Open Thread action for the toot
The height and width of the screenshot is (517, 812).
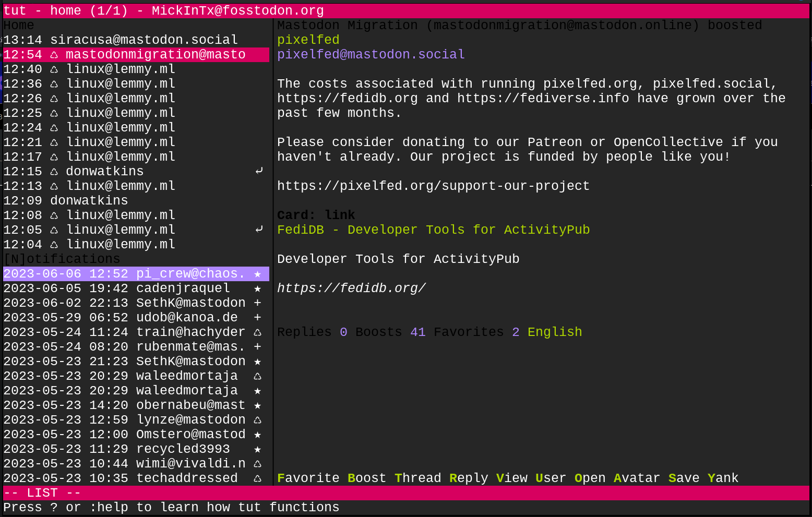418,478
